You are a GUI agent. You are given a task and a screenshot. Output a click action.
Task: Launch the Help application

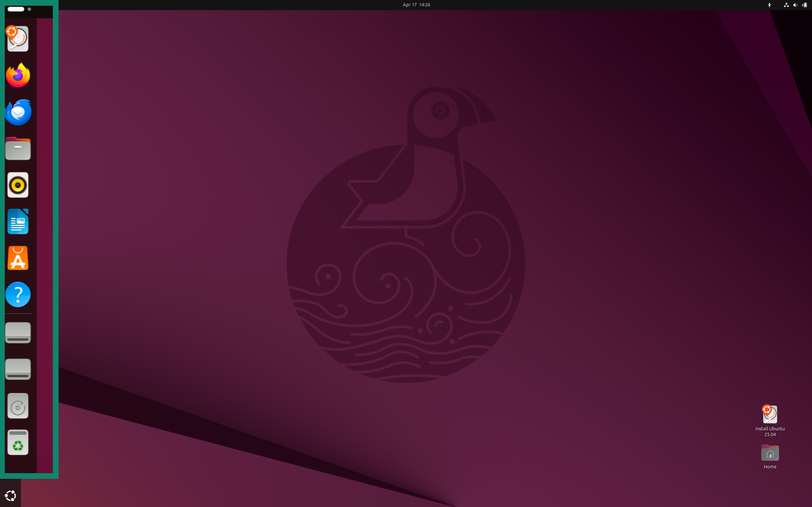(17, 294)
